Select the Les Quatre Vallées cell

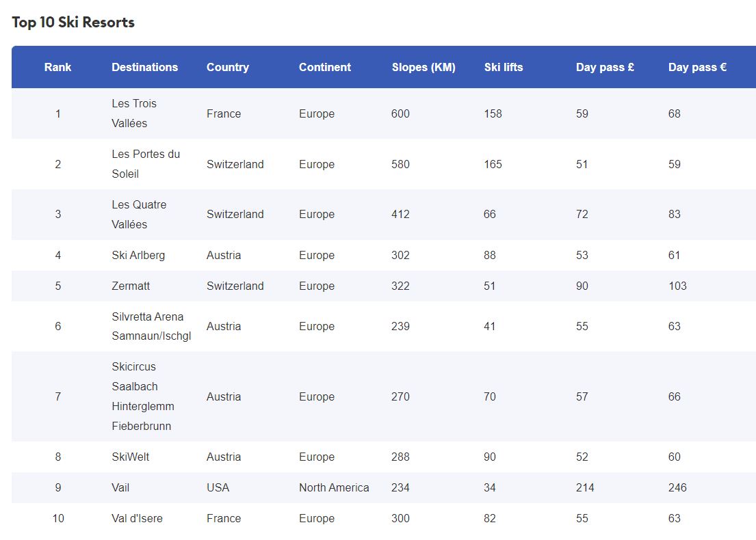(139, 215)
